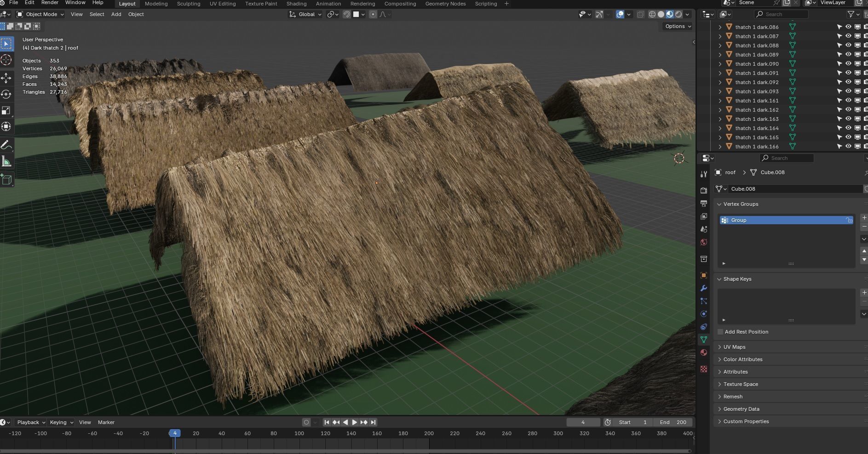
Task: Open the viewport Select menu
Action: (x=97, y=14)
